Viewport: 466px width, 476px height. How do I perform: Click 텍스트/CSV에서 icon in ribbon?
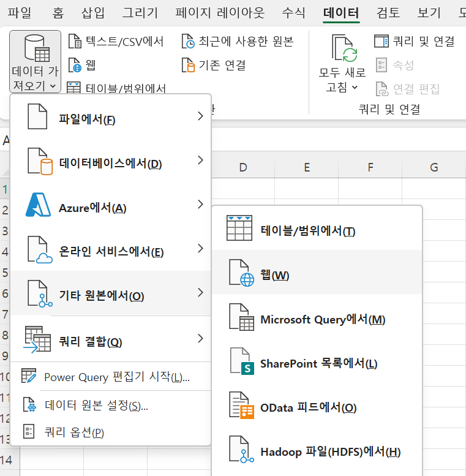75,41
